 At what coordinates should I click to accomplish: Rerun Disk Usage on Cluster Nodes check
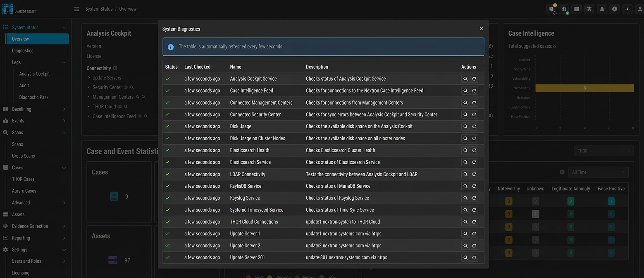(474, 139)
